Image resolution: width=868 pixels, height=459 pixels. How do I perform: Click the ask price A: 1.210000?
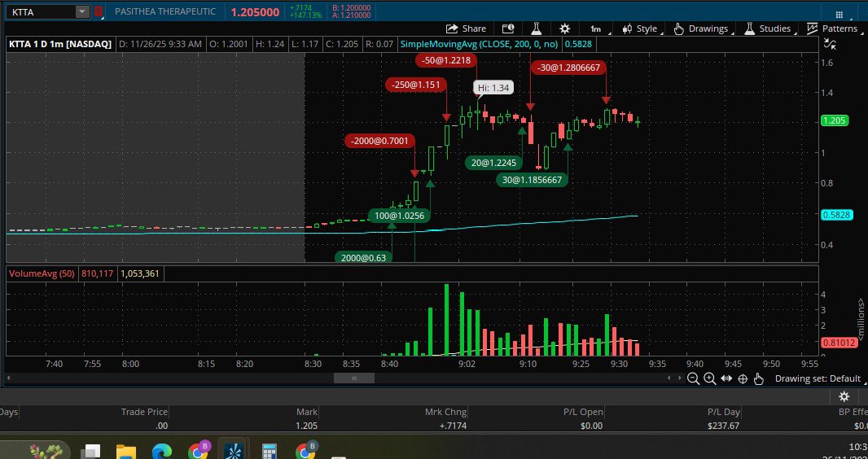tap(352, 15)
